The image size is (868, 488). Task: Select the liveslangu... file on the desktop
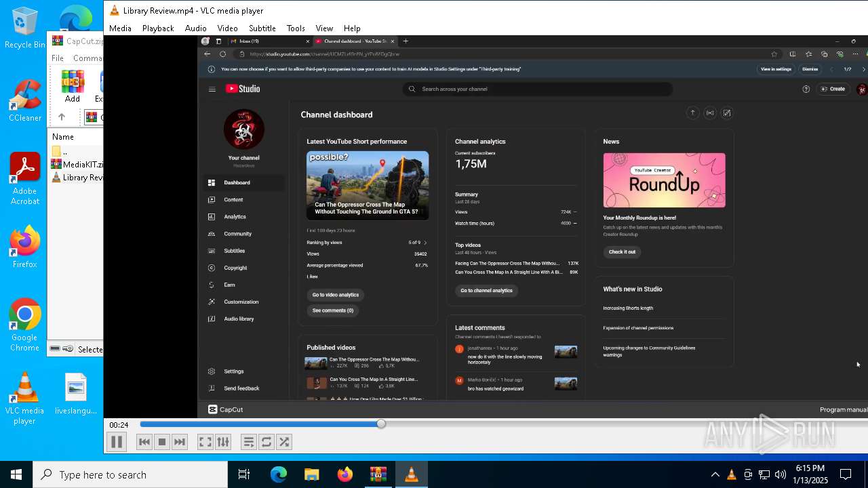pyautogui.click(x=75, y=394)
